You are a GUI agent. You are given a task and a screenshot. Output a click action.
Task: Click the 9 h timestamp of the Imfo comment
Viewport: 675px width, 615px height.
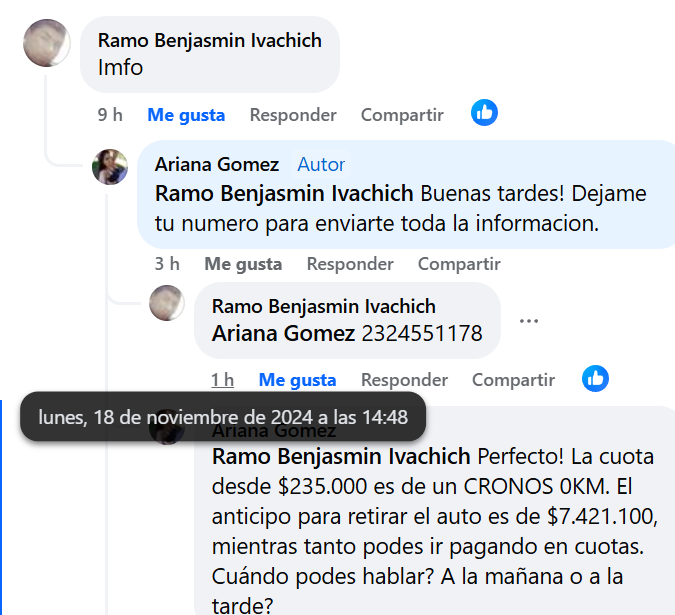click(110, 115)
